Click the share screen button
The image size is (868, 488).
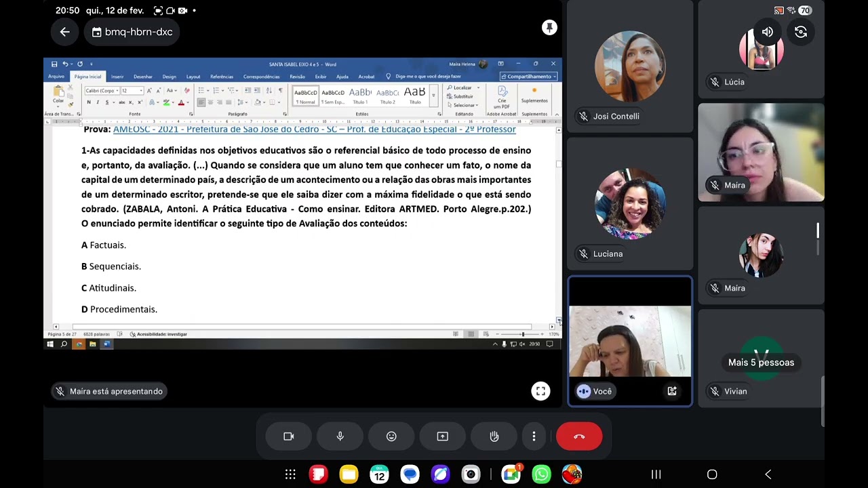443,436
